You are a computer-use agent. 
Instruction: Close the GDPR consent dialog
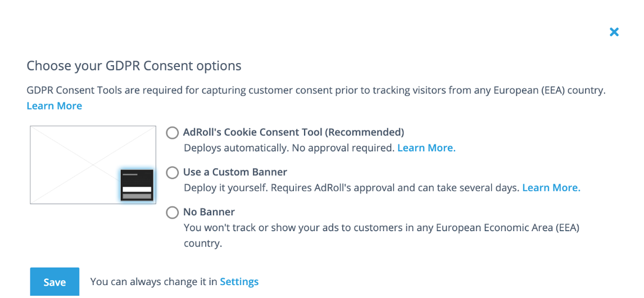[614, 32]
